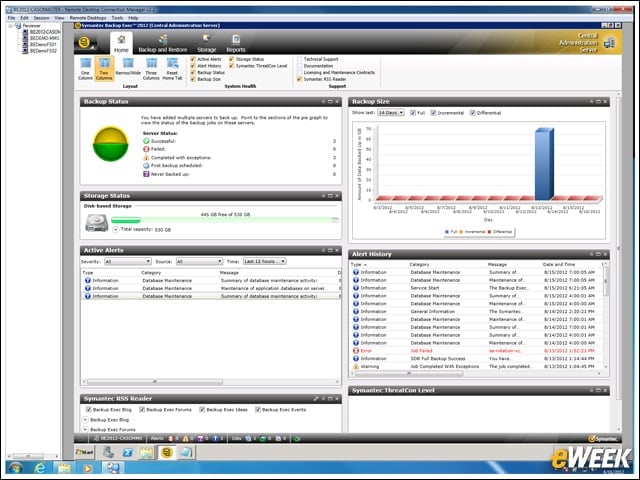Open Server Manager in remote taskbar

coord(108,452)
